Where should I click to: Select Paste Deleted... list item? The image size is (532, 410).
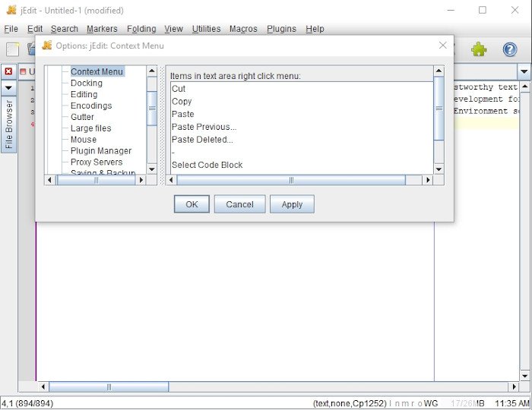pos(302,140)
